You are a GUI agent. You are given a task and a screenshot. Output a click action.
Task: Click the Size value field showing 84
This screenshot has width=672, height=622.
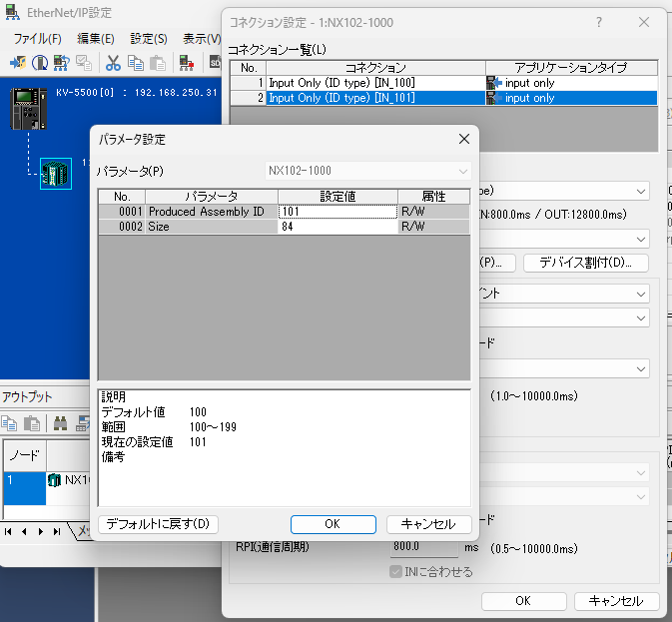[336, 227]
